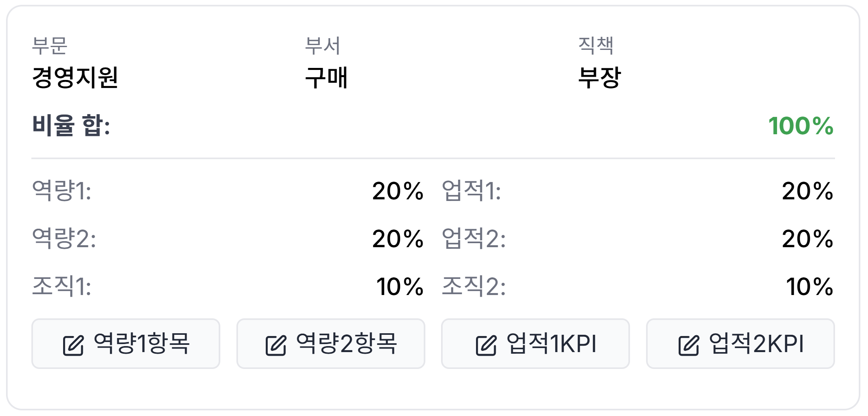Click the 부문 field label

point(49,45)
